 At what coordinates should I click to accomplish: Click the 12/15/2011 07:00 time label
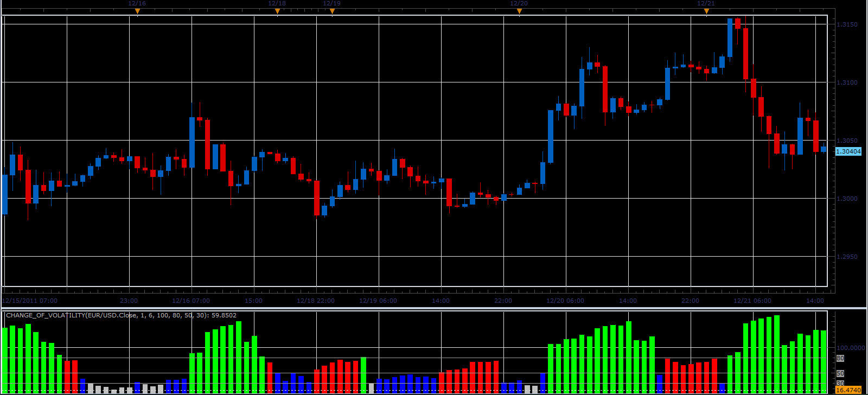30,301
